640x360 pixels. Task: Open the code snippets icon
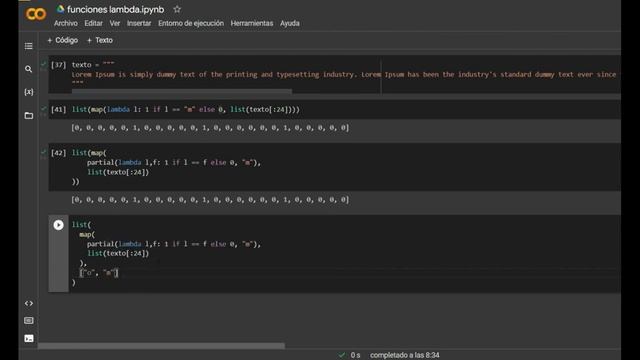tap(29, 303)
